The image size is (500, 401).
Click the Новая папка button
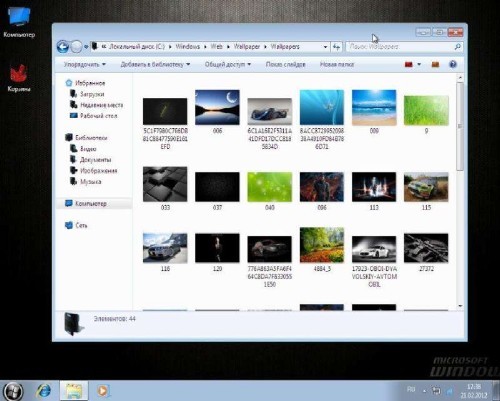(x=337, y=64)
